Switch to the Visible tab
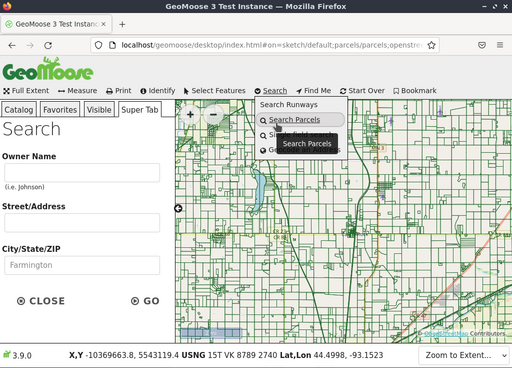The height and width of the screenshot is (368, 512). [99, 110]
